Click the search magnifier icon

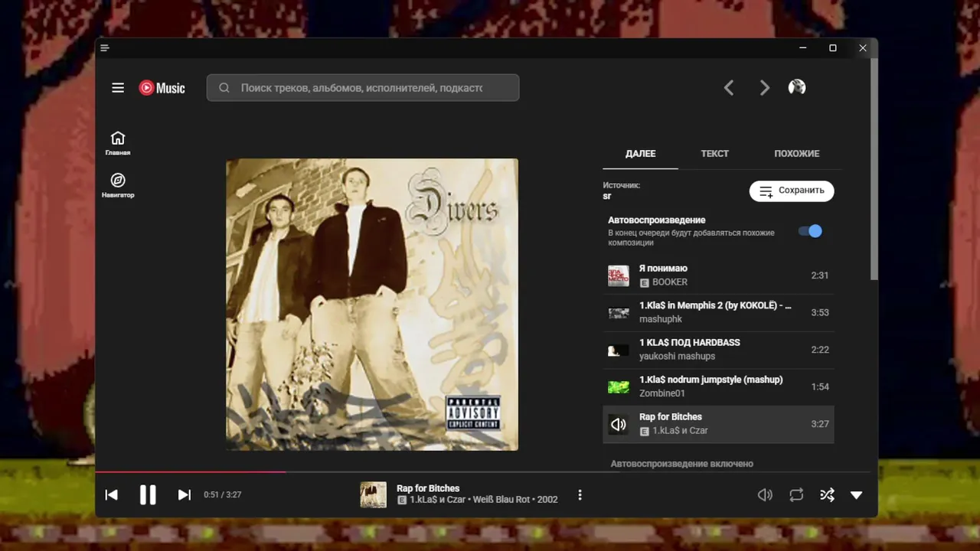pyautogui.click(x=224, y=88)
